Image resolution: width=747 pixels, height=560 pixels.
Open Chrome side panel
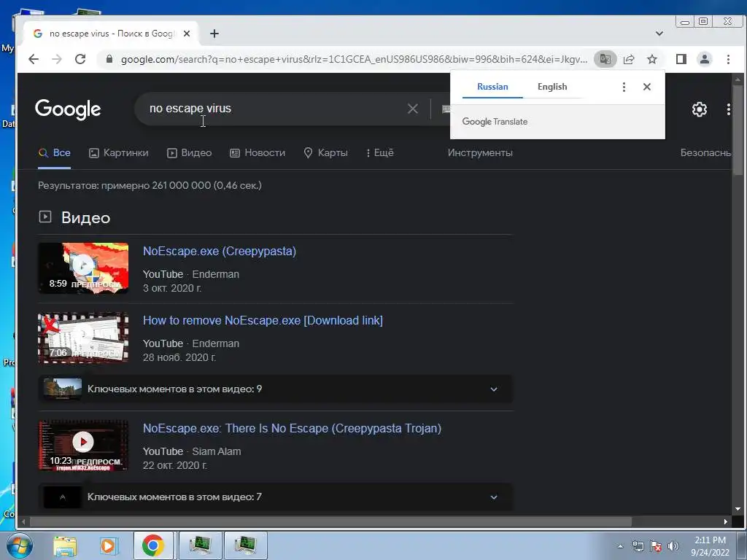point(681,59)
